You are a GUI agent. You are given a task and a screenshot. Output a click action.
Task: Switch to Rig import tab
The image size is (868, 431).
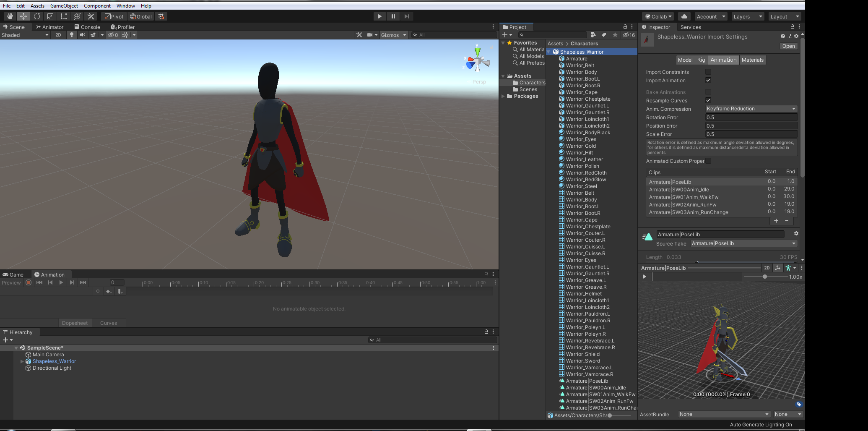click(x=701, y=60)
